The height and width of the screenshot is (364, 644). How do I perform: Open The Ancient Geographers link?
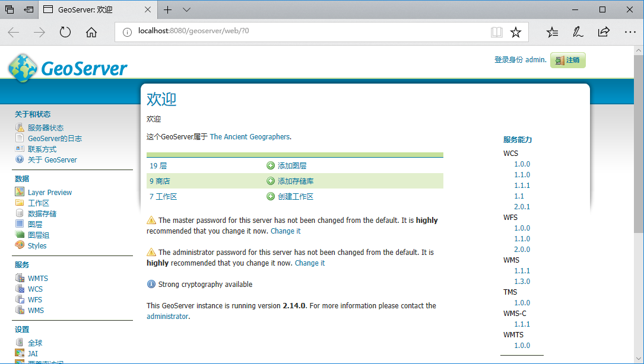(249, 136)
